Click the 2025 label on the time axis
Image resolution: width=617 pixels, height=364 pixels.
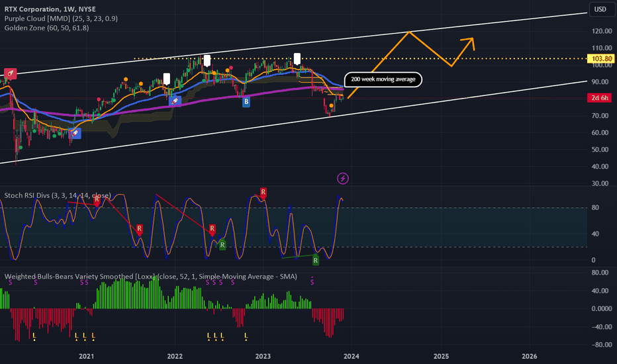point(441,357)
